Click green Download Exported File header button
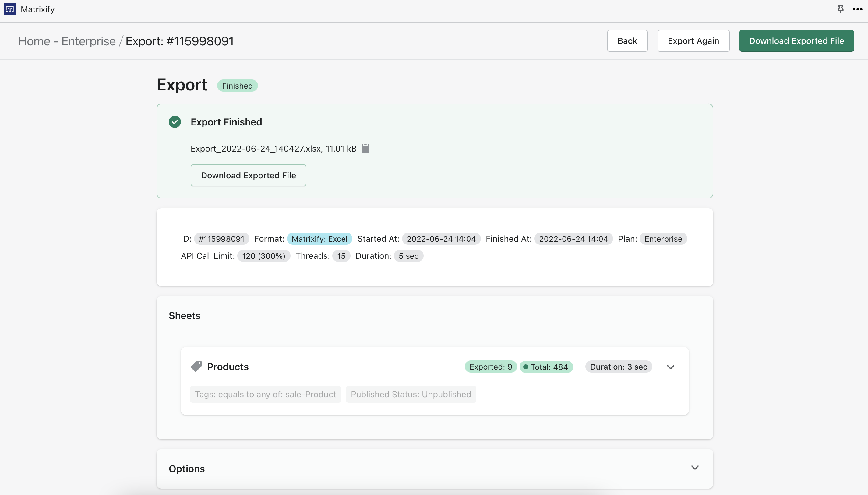The width and height of the screenshot is (868, 495). coord(796,41)
